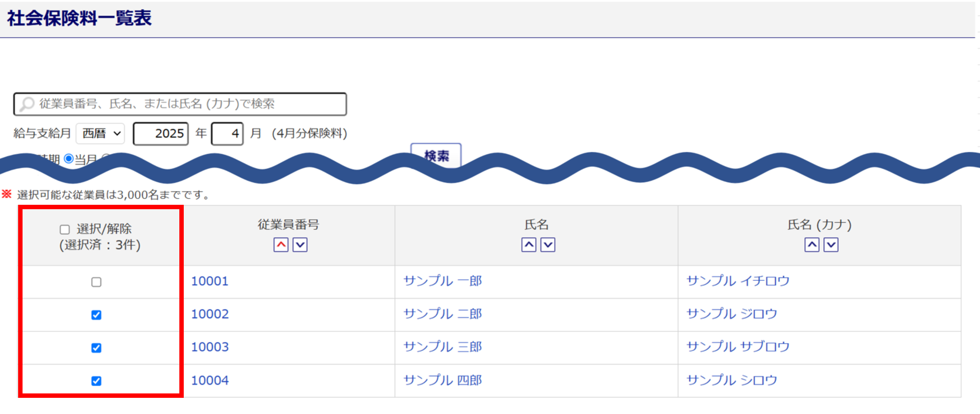
Task: Select the 当月 radio button
Action: tap(69, 158)
